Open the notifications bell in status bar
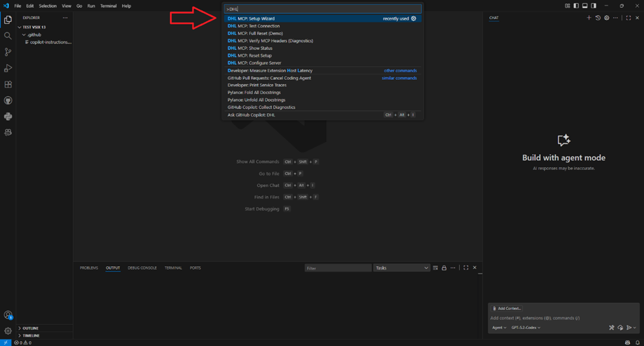Image resolution: width=644 pixels, height=346 pixels. (x=637, y=343)
